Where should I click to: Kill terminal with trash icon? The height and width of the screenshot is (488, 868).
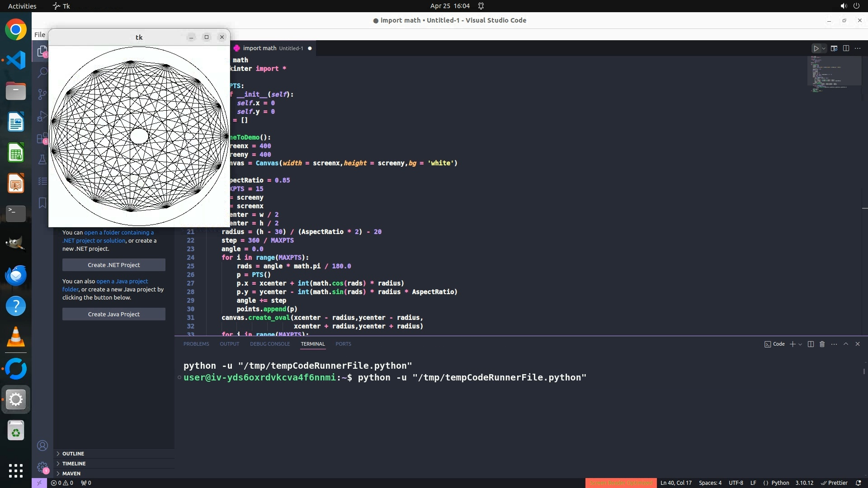[822, 344]
